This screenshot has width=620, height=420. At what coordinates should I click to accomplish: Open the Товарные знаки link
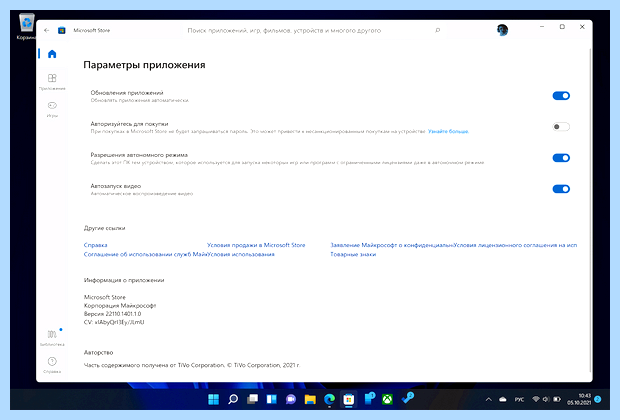click(353, 254)
